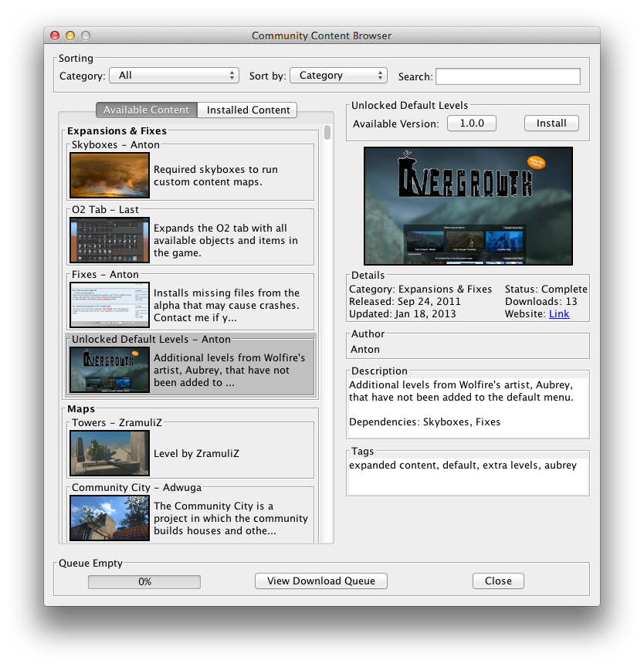Click the 'Expansions & Fixes' group heading

pyautogui.click(x=117, y=131)
